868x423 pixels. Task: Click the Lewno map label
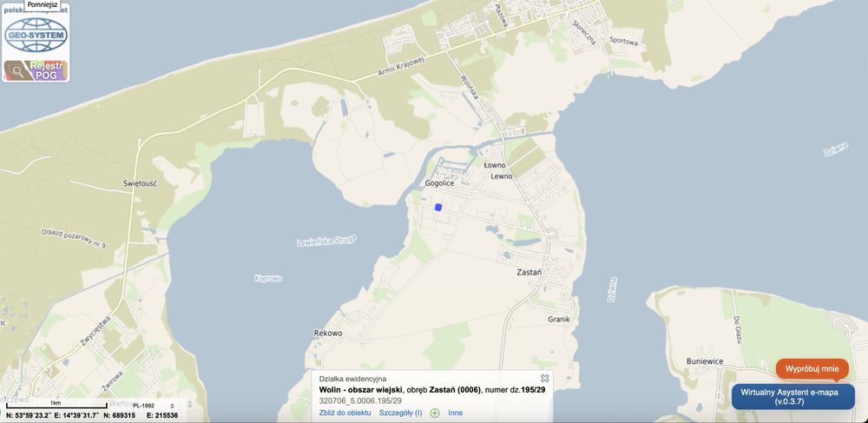(502, 176)
